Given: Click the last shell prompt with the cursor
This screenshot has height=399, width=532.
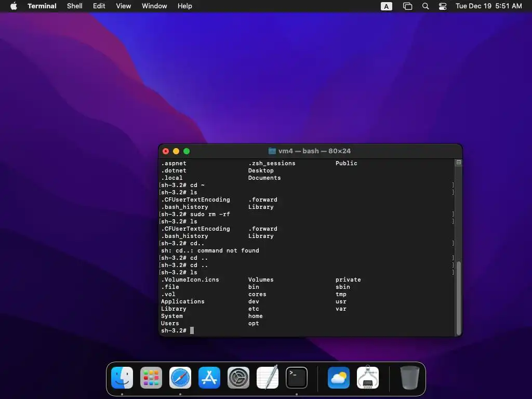Looking at the screenshot, I should click(178, 330).
